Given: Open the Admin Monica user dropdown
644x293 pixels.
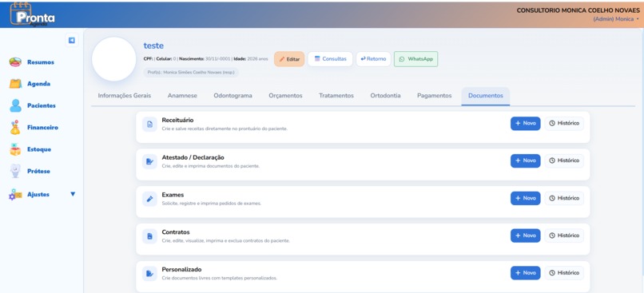Looking at the screenshot, I should click(616, 19).
